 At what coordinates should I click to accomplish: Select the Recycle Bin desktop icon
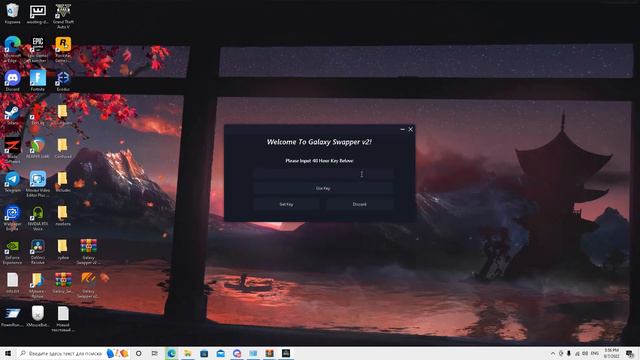pyautogui.click(x=13, y=13)
